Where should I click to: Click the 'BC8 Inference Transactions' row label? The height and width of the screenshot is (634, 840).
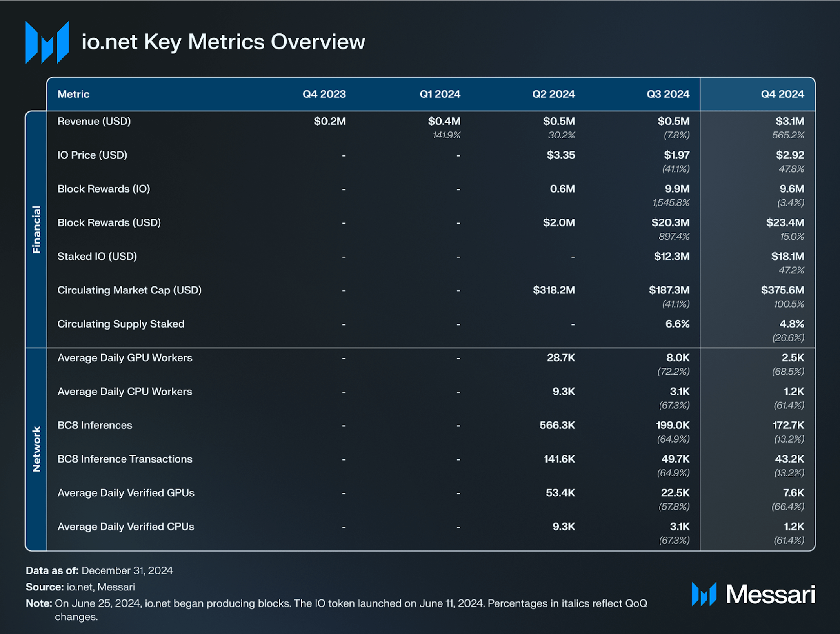pos(125,459)
